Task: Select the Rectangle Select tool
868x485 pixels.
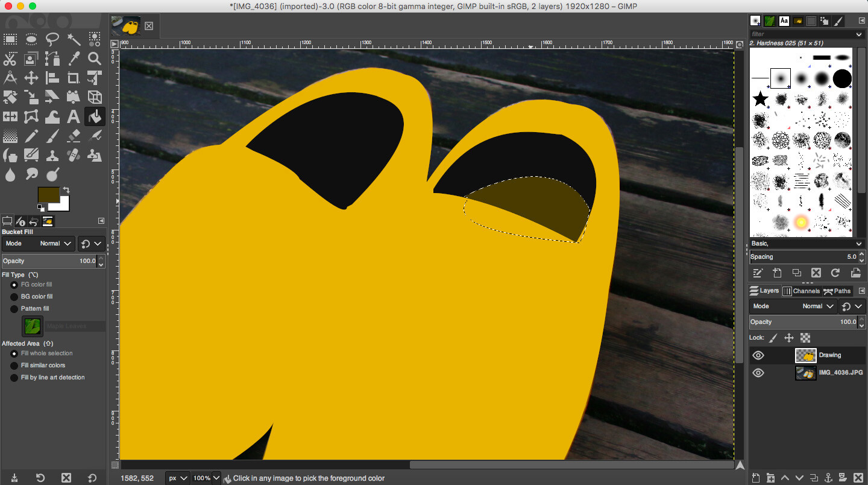Action: pyautogui.click(x=10, y=40)
